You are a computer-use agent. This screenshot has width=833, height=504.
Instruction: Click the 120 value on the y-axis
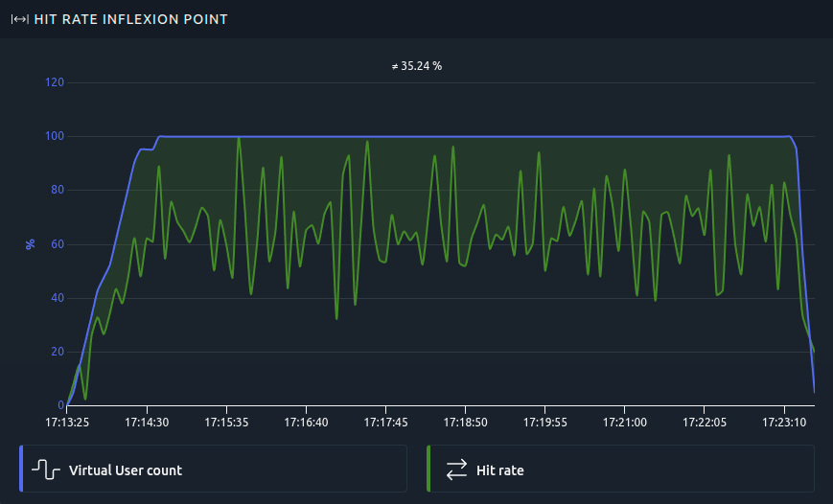(55, 82)
